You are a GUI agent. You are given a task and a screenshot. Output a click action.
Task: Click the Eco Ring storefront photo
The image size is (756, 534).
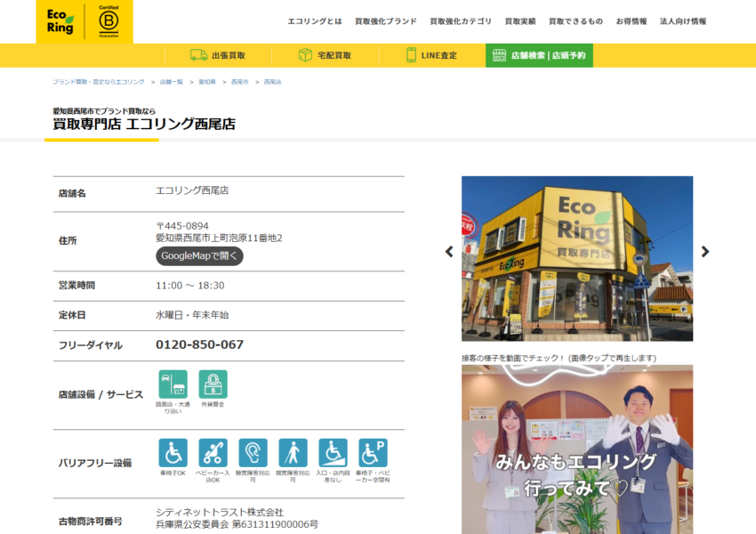coord(577,259)
